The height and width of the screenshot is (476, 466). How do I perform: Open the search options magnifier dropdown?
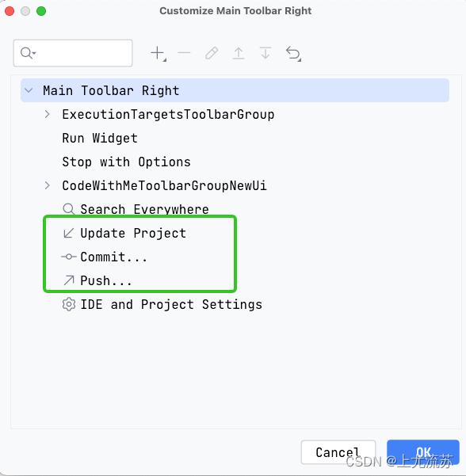(28, 53)
